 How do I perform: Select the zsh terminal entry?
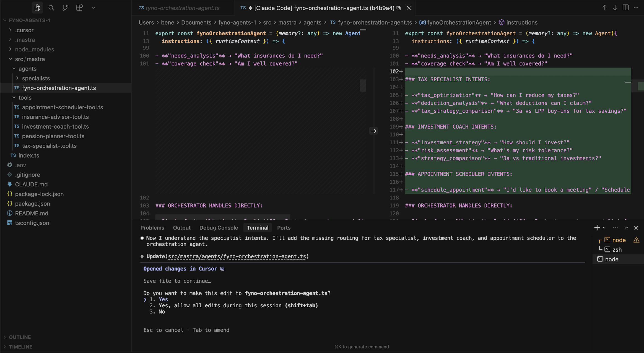[x=617, y=250]
